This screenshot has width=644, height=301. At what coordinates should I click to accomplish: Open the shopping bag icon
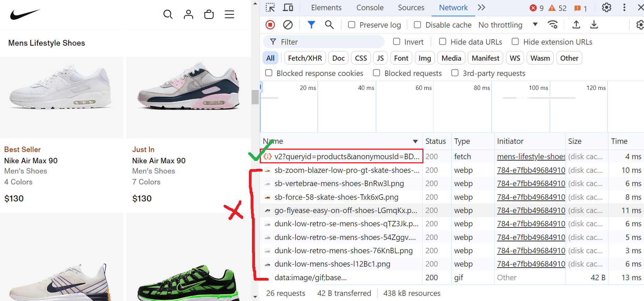[209, 14]
